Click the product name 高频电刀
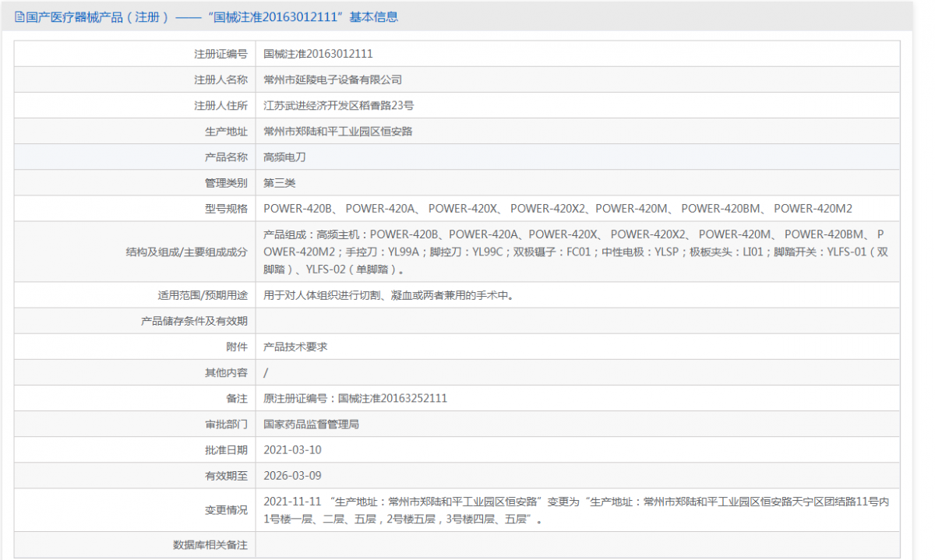 (284, 157)
